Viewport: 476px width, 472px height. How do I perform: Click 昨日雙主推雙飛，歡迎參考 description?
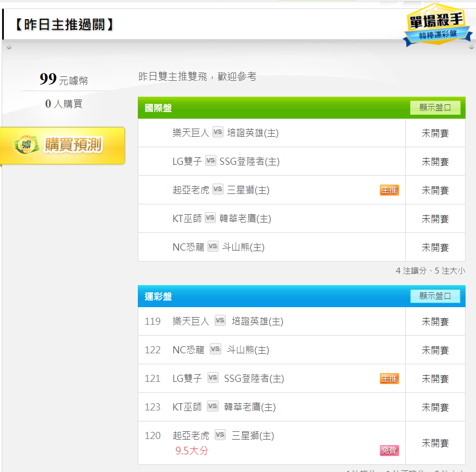click(x=197, y=76)
